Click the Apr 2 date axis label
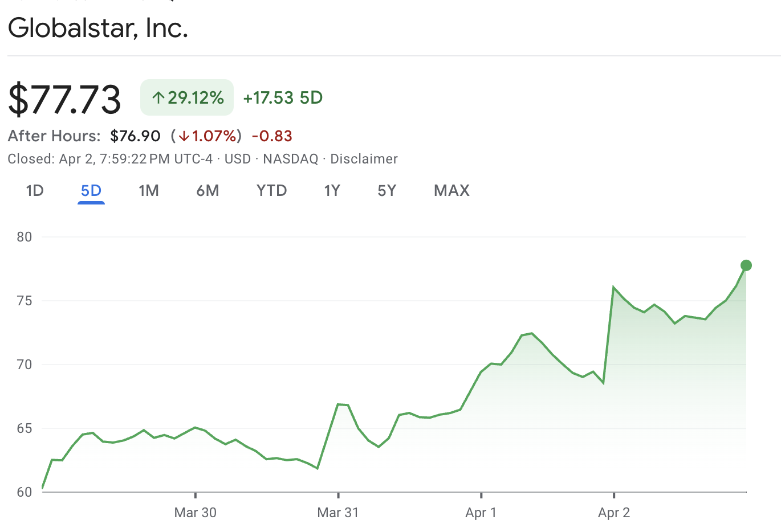 click(x=614, y=513)
